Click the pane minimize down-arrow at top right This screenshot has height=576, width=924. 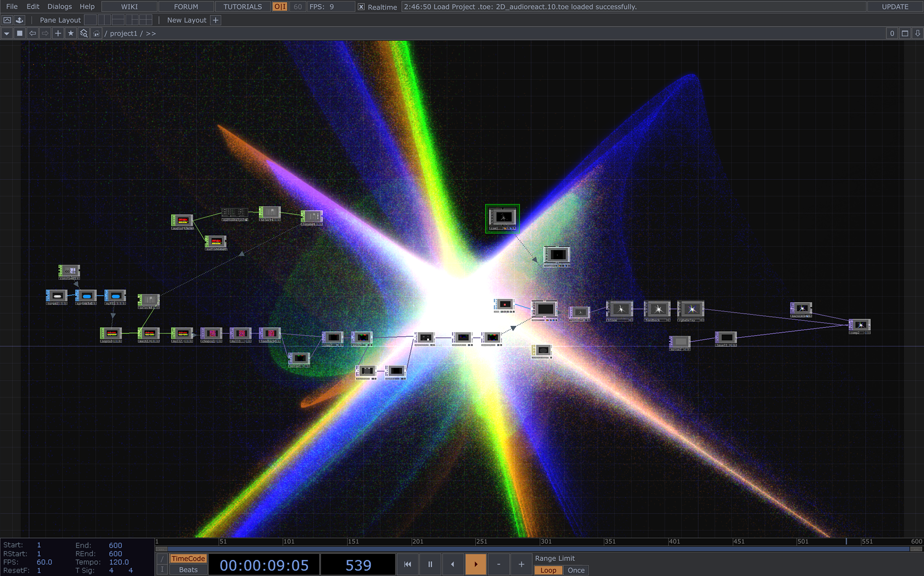917,33
